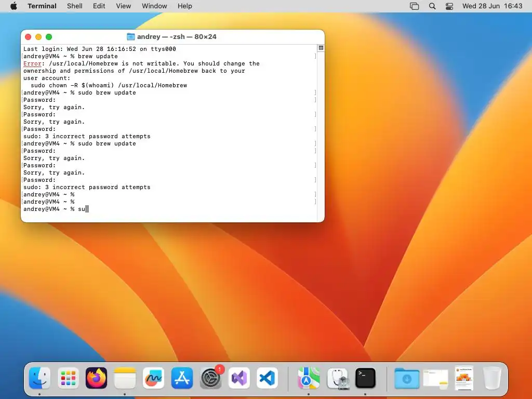Open the View menu
This screenshot has width=532, height=399.
tap(124, 6)
